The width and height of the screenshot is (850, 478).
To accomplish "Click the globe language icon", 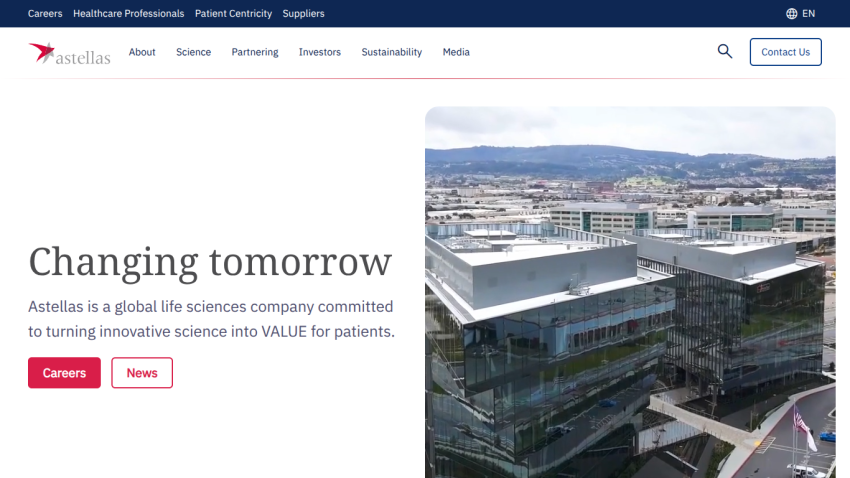I will coord(791,14).
